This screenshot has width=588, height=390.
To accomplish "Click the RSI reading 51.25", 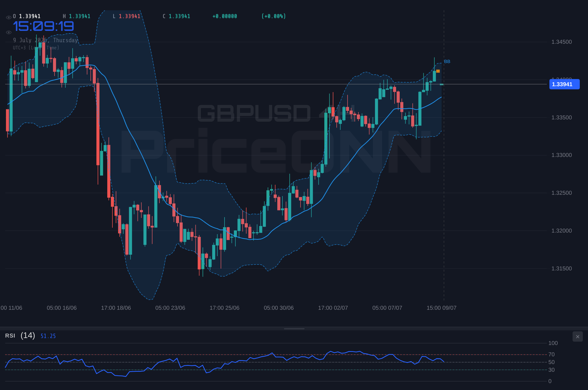I will click(x=48, y=336).
